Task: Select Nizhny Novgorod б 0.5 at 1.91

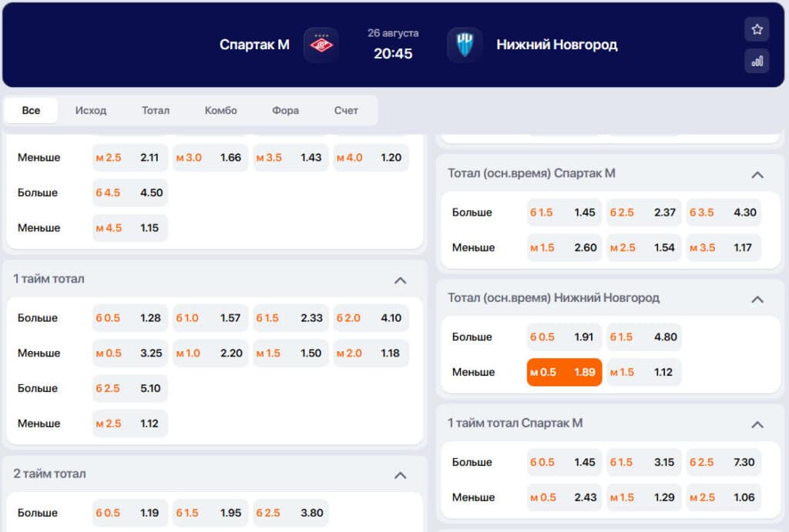Action: click(x=564, y=337)
